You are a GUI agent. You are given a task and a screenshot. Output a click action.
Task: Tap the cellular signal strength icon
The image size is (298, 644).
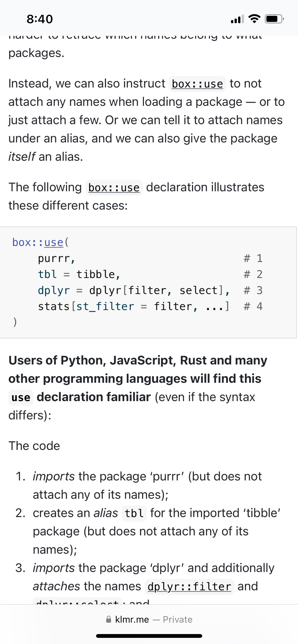tap(237, 19)
